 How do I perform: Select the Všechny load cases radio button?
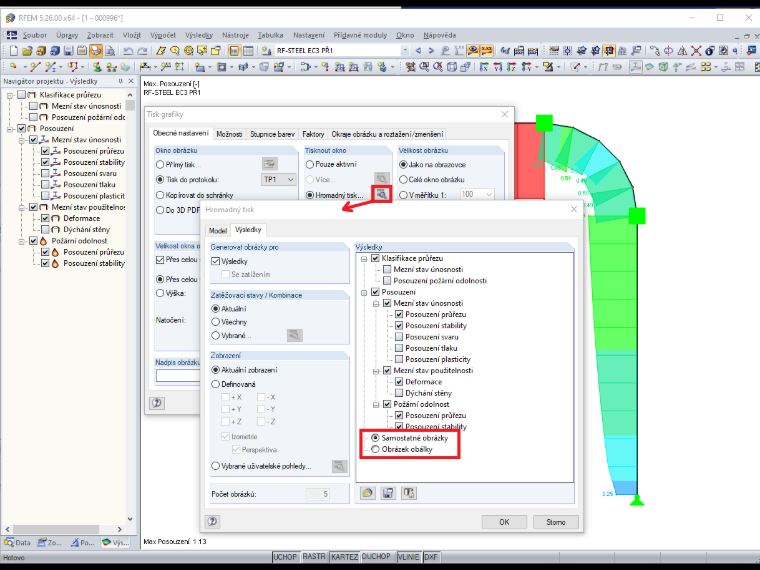coord(216,322)
